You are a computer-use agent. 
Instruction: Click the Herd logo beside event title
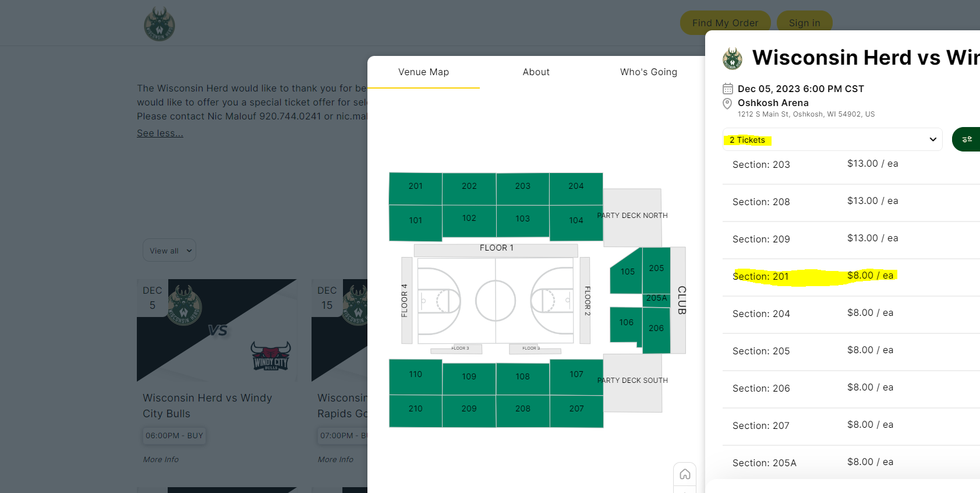pos(733,59)
